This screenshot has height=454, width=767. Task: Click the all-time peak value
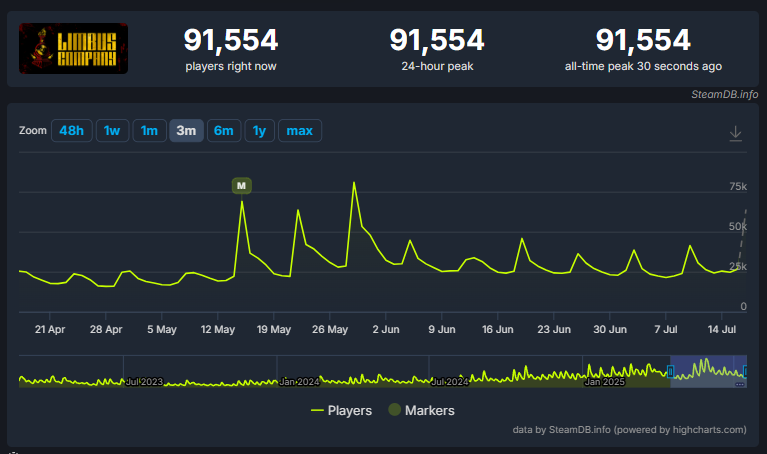click(x=643, y=40)
